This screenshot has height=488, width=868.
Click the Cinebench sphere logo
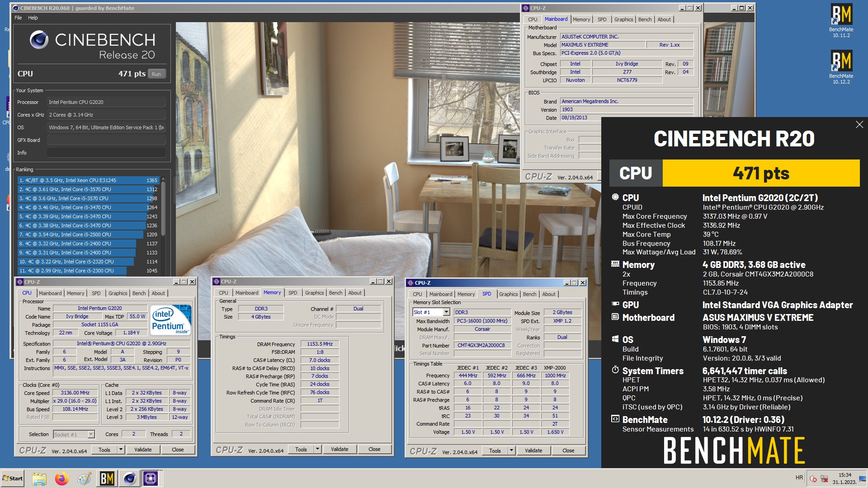point(39,40)
